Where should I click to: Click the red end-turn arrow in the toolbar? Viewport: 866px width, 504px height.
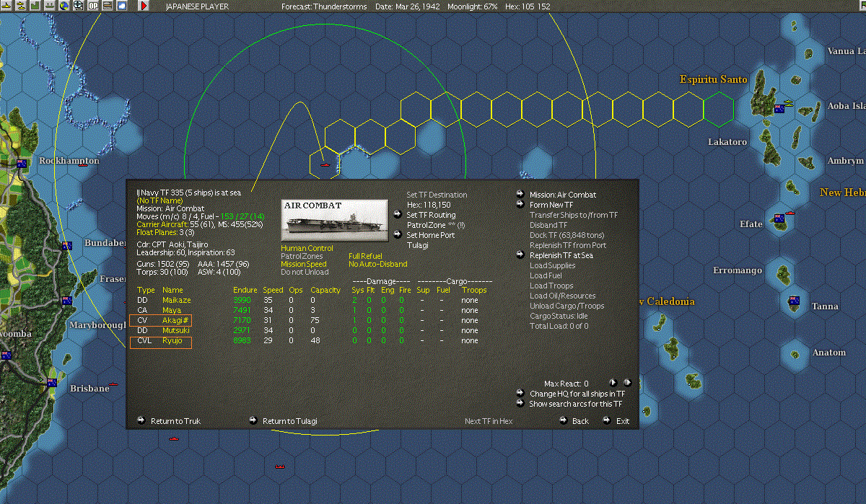[x=143, y=6]
